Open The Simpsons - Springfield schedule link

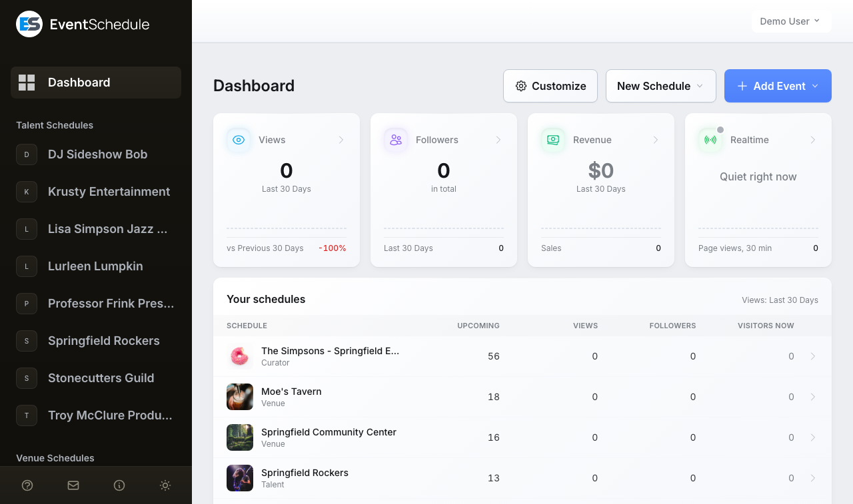(330, 351)
